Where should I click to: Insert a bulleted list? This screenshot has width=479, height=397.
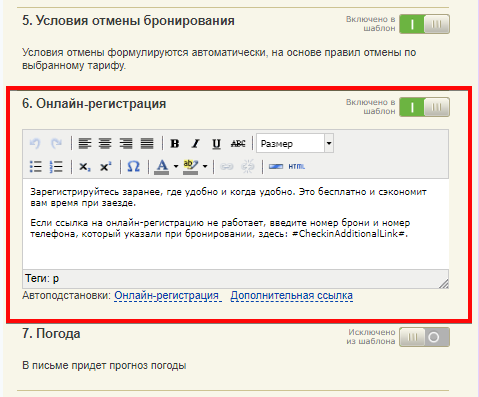point(36,166)
